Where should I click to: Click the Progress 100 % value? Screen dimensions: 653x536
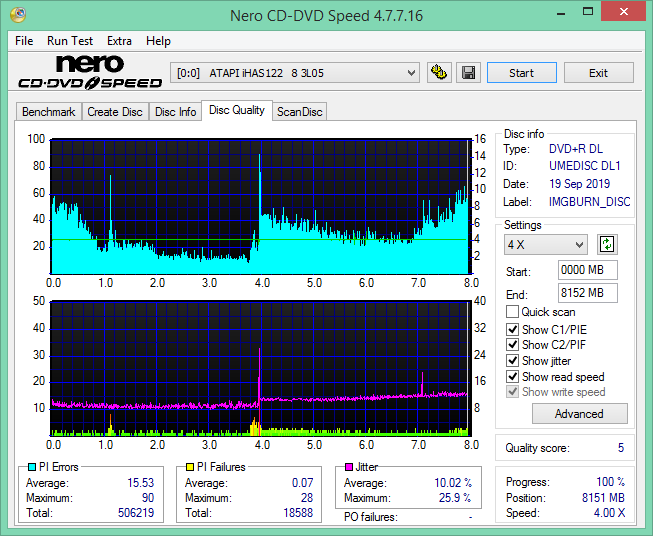pyautogui.click(x=611, y=482)
